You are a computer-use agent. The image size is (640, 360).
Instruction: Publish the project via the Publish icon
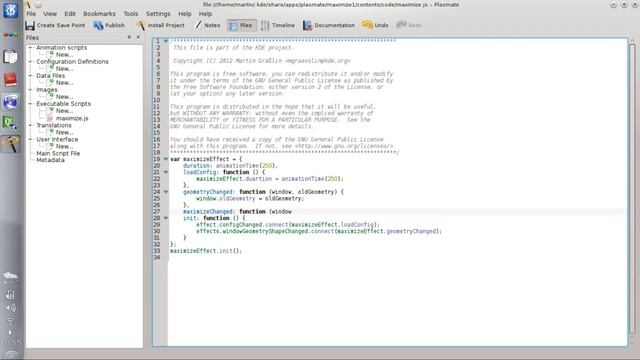tap(98, 25)
